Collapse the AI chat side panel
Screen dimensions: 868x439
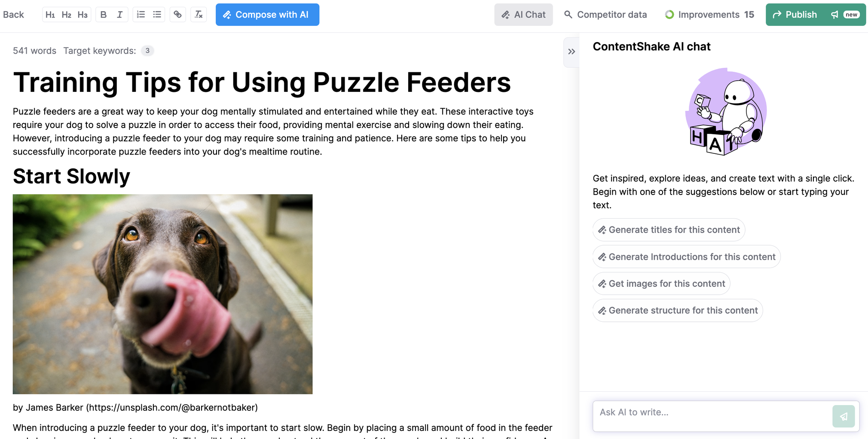click(x=571, y=52)
